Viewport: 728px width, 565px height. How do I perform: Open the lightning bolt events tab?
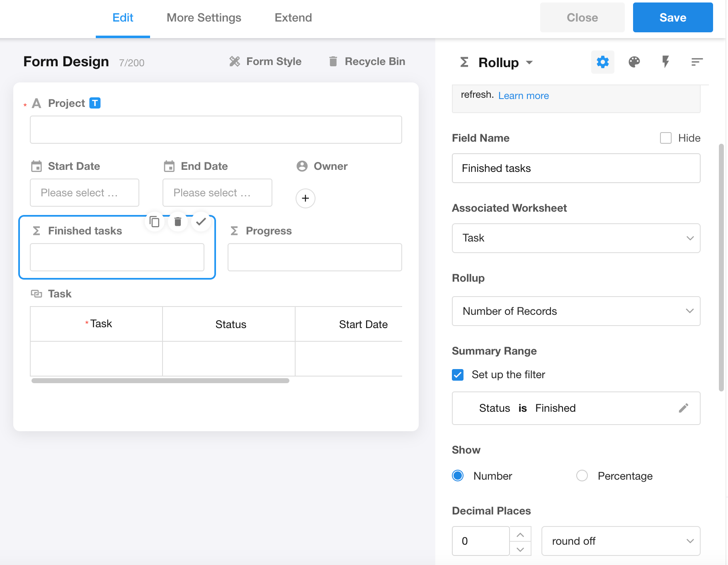click(665, 62)
